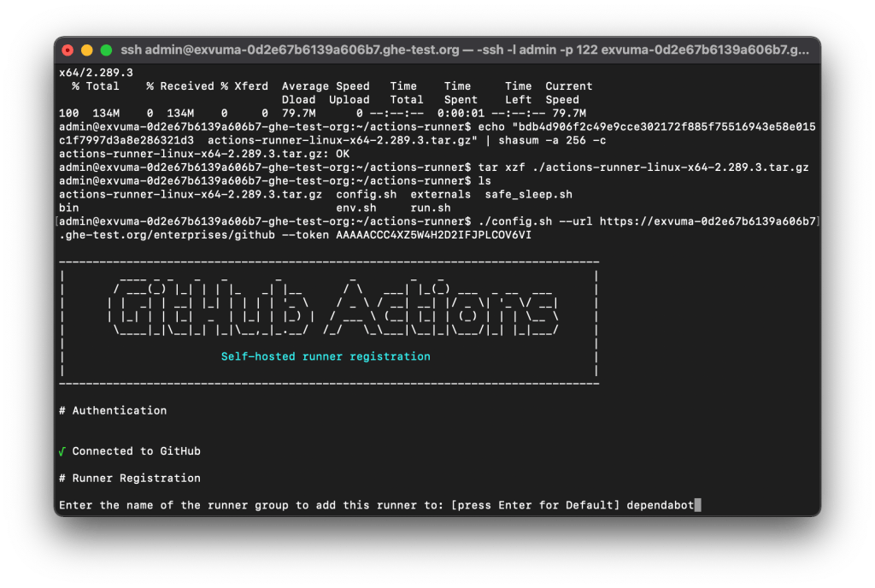Click 'shasum -a 256 -c' command text
The width and height of the screenshot is (875, 588).
pyautogui.click(x=553, y=140)
